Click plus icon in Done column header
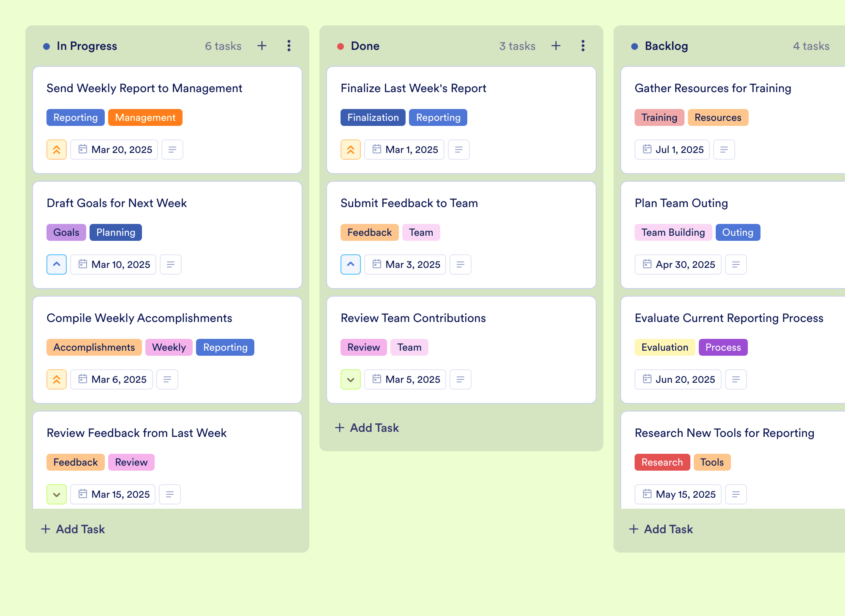 pos(556,46)
